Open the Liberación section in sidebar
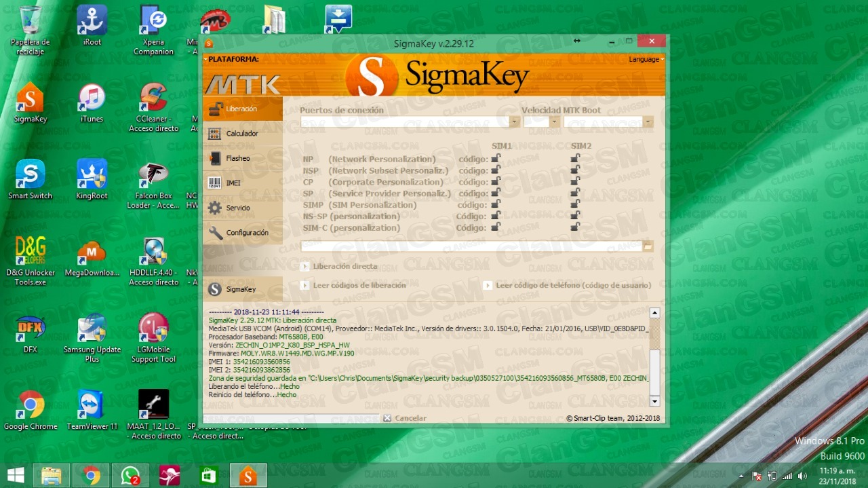Screen dimensions: 868x488 pos(241,109)
